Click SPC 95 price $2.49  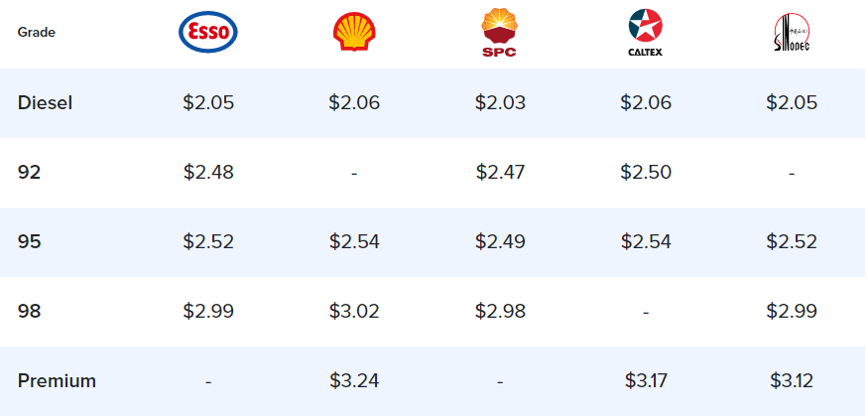[x=500, y=241]
